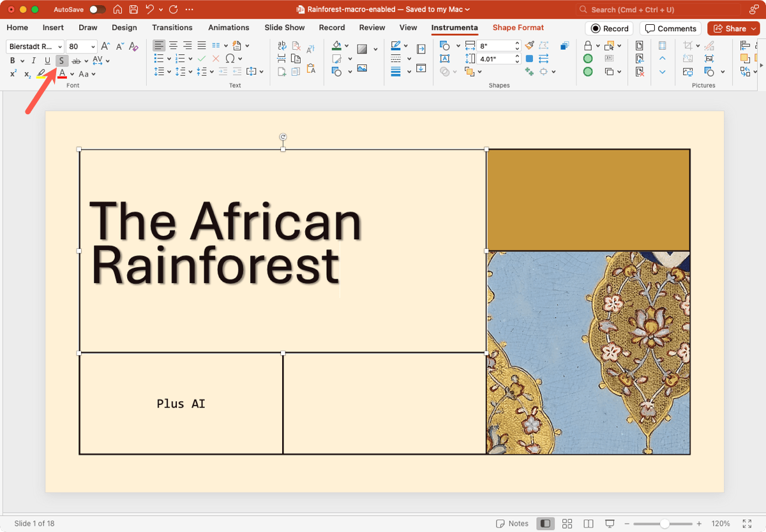Toggle underline formatting
Image resolution: width=766 pixels, height=532 pixels.
point(47,61)
